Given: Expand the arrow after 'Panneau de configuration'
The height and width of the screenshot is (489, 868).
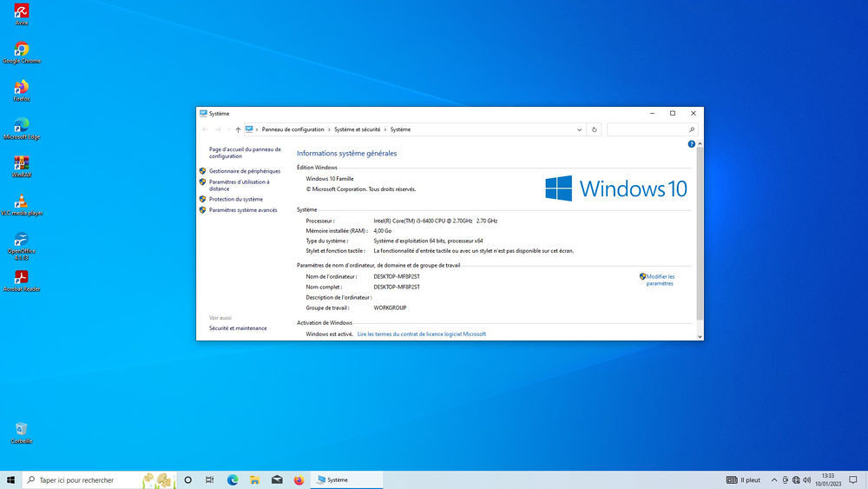Looking at the screenshot, I should [329, 129].
